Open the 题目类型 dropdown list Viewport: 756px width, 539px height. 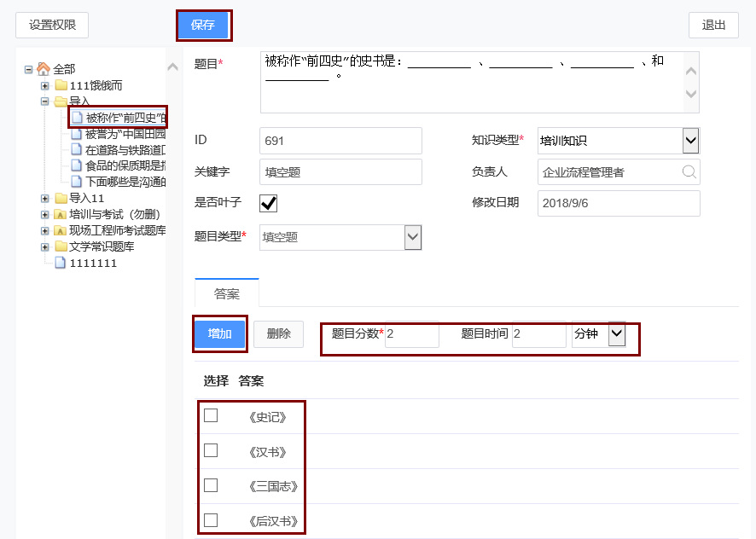pos(413,237)
